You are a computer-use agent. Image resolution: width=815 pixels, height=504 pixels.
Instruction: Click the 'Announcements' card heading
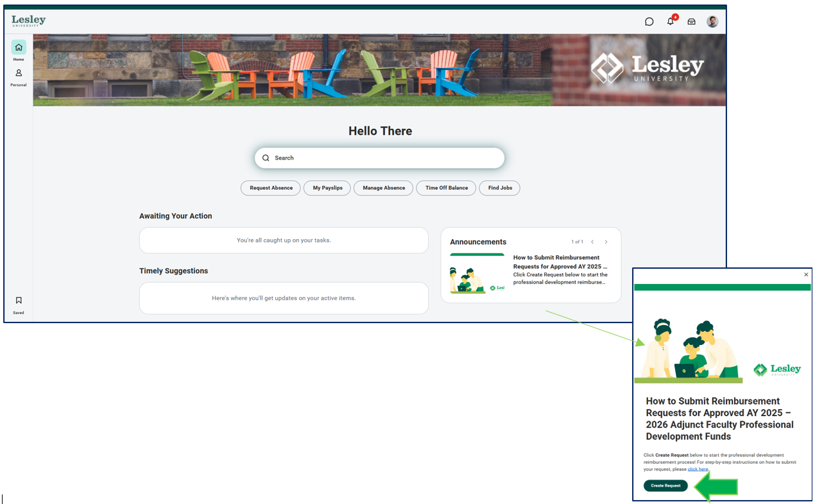coord(478,242)
